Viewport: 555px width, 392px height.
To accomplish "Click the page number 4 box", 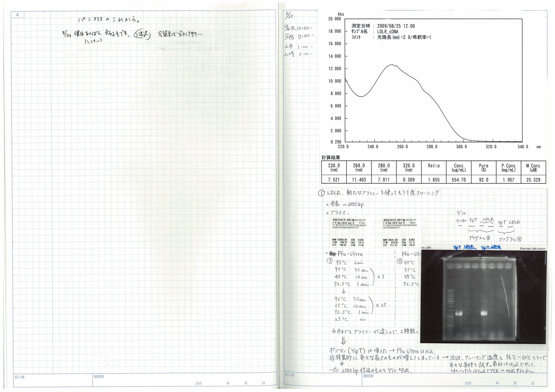I will [x=17, y=15].
